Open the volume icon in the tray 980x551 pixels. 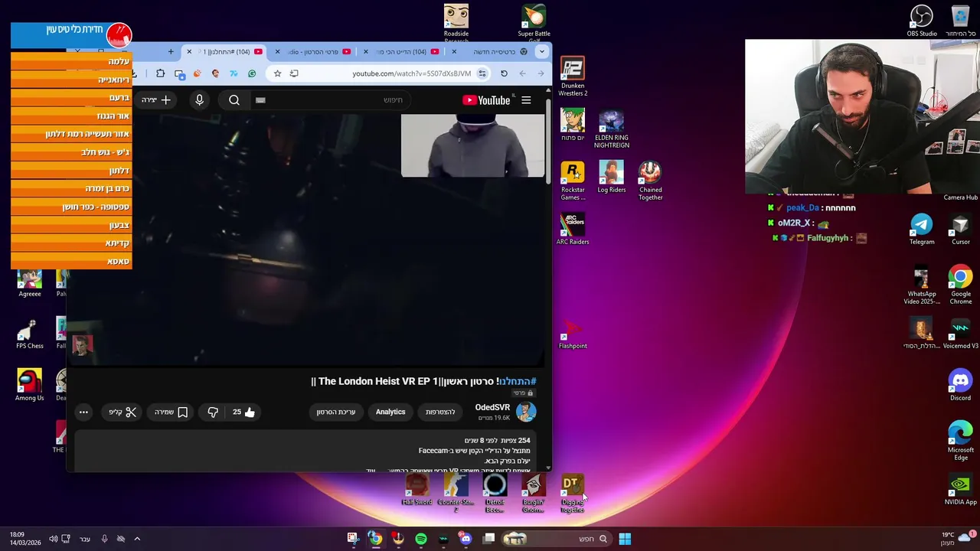click(53, 539)
